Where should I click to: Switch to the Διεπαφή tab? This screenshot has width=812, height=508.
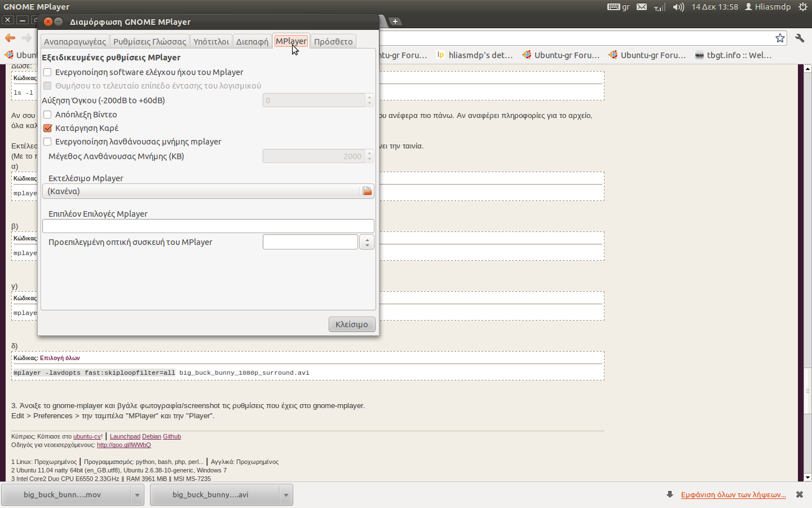coord(252,41)
